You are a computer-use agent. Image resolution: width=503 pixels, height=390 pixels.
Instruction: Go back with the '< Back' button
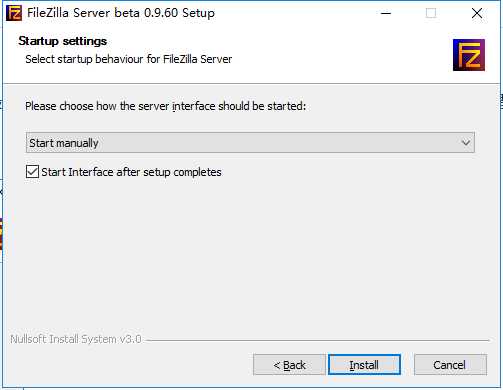tap(289, 365)
